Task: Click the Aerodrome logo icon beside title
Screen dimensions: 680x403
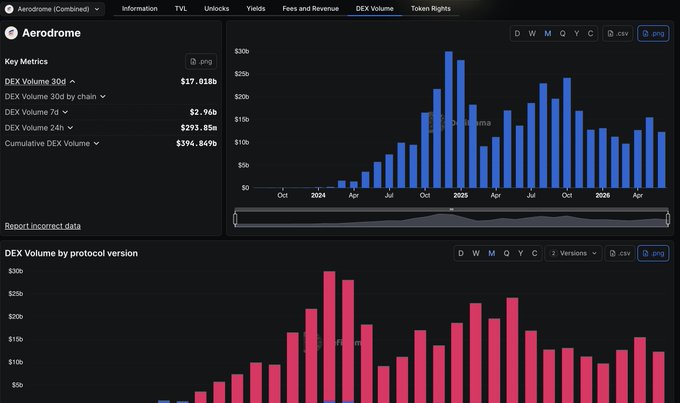Action: coord(11,33)
